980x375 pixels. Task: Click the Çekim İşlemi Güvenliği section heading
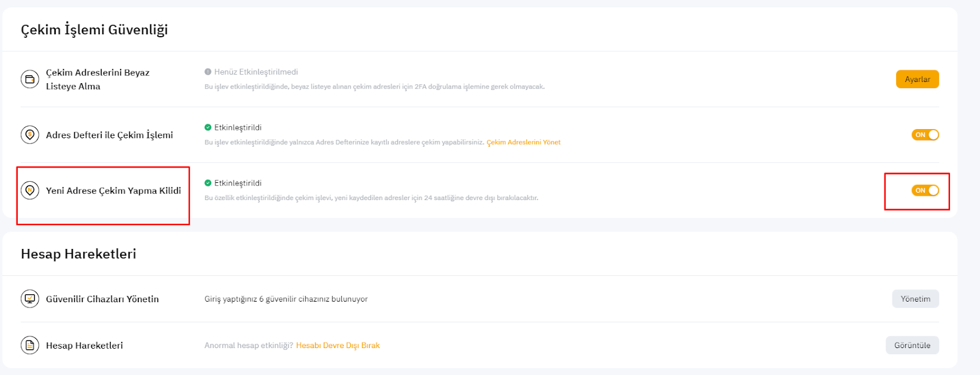coord(94,29)
